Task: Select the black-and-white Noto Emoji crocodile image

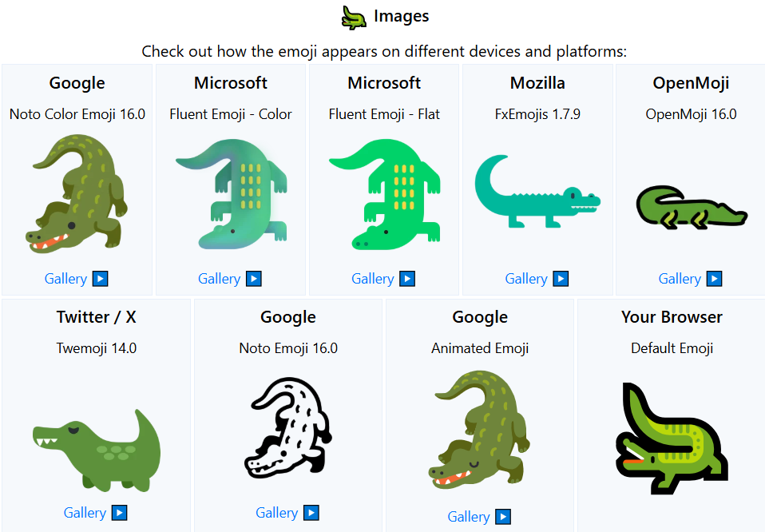Action: (x=287, y=427)
